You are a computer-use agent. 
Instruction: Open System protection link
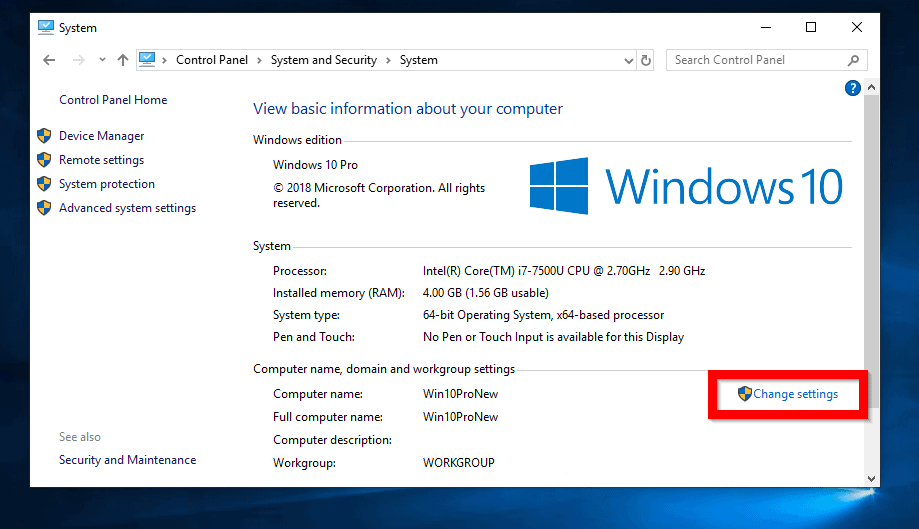(107, 183)
